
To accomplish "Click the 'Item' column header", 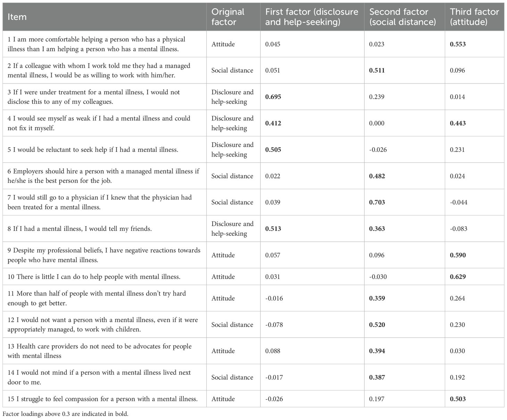I will (17, 17).
